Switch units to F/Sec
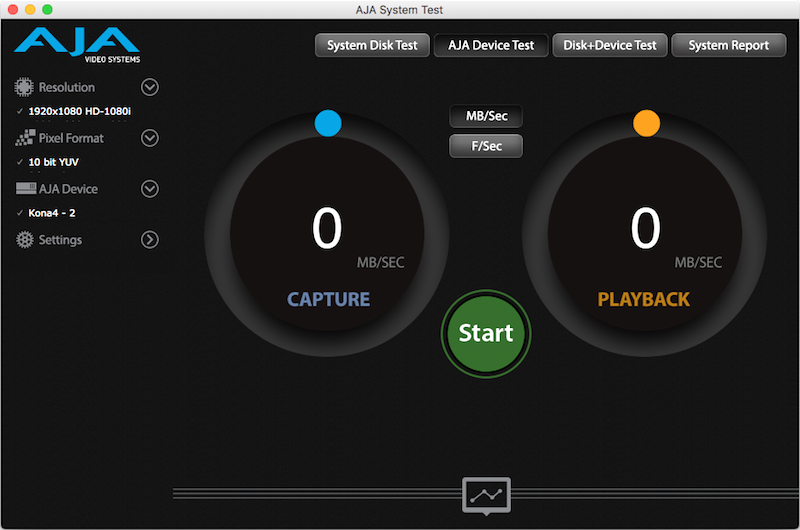800x530 pixels. tap(486, 146)
